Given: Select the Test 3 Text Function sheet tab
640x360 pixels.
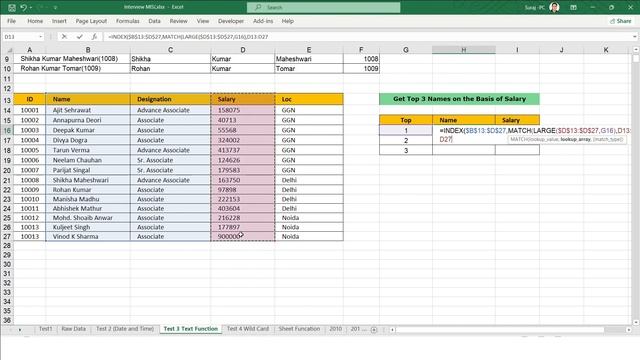Looking at the screenshot, I should [x=191, y=329].
